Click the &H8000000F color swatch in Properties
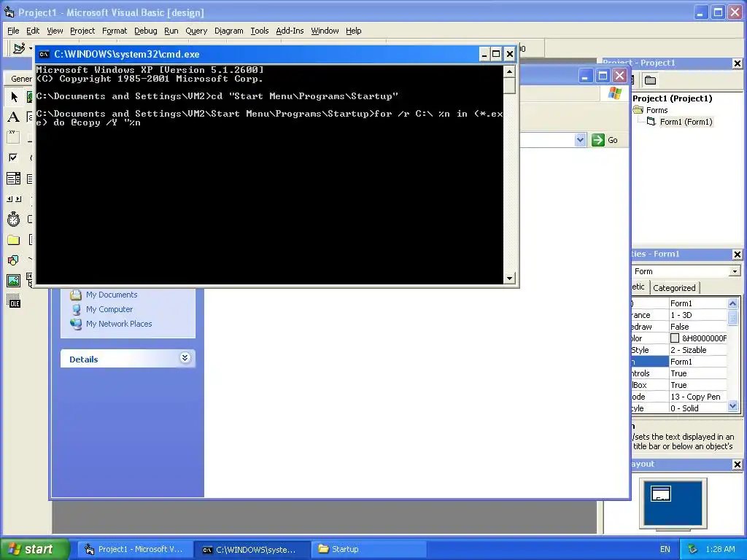747x560 pixels. [675, 338]
